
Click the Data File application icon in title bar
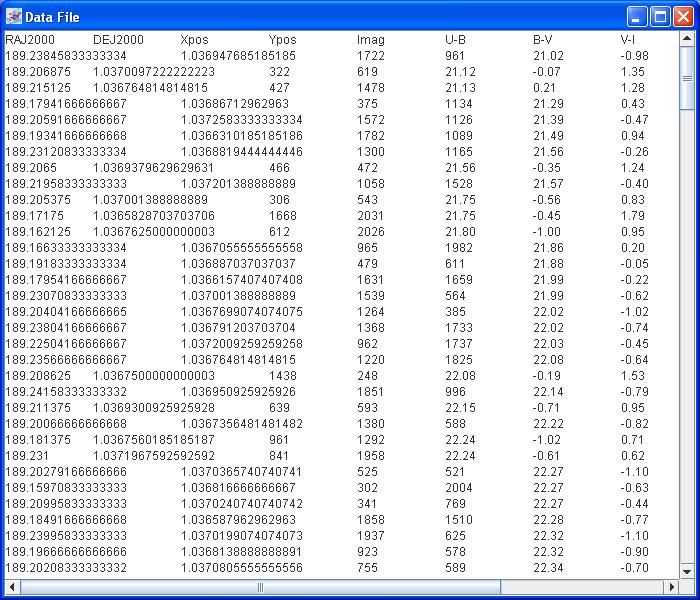pos(14,17)
